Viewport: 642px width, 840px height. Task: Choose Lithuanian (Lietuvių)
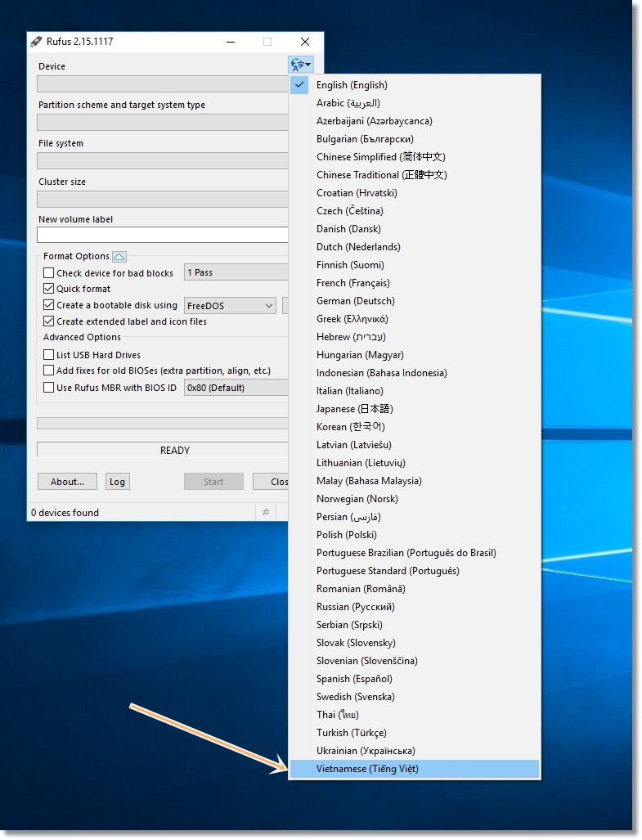tap(415, 463)
